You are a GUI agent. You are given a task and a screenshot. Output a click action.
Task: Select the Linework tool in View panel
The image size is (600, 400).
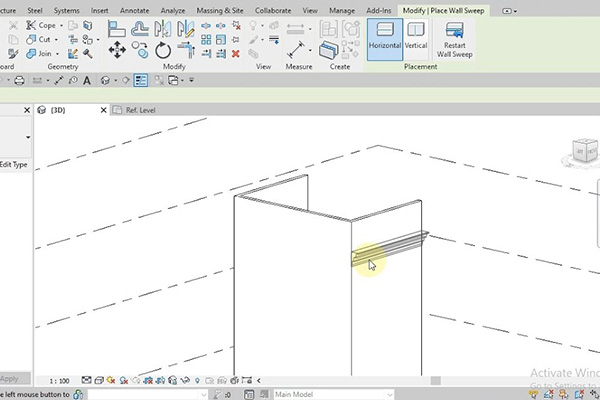tap(274, 39)
